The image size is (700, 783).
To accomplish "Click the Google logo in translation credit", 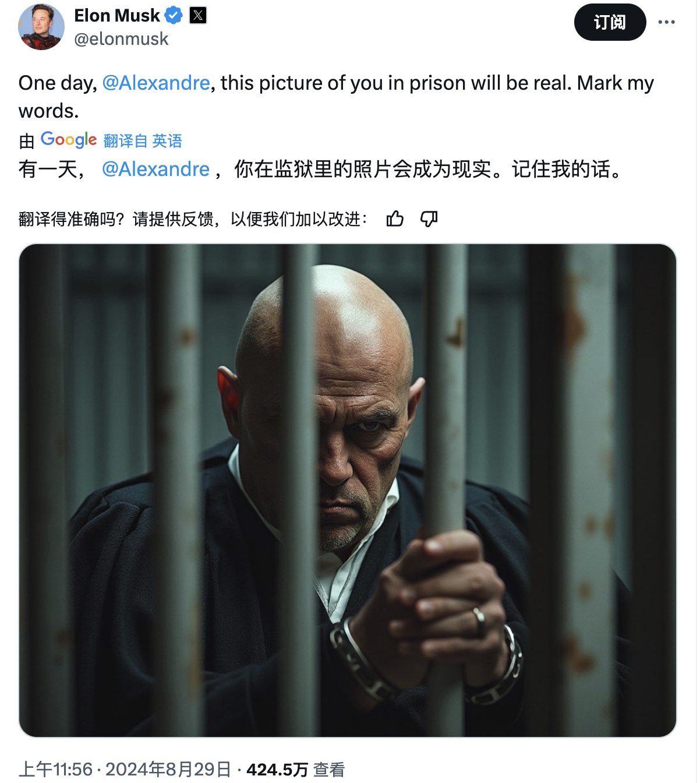I will pyautogui.click(x=69, y=140).
